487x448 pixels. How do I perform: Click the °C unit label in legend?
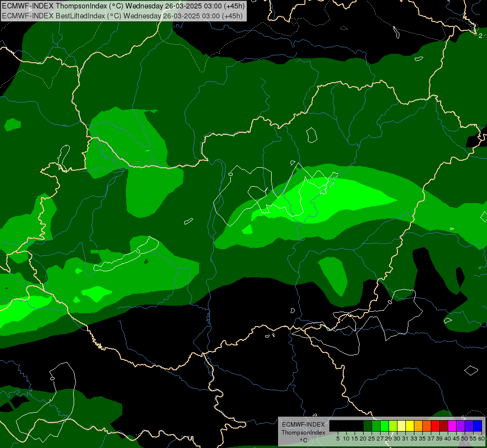304,440
